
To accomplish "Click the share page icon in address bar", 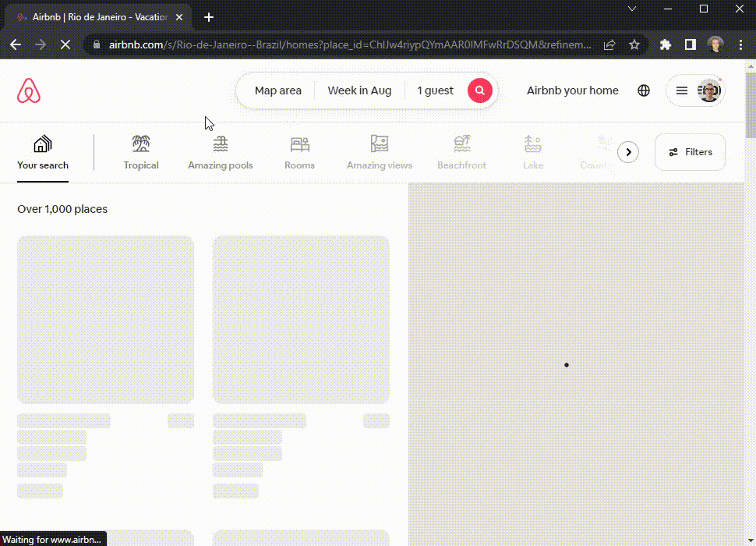I will point(609,45).
